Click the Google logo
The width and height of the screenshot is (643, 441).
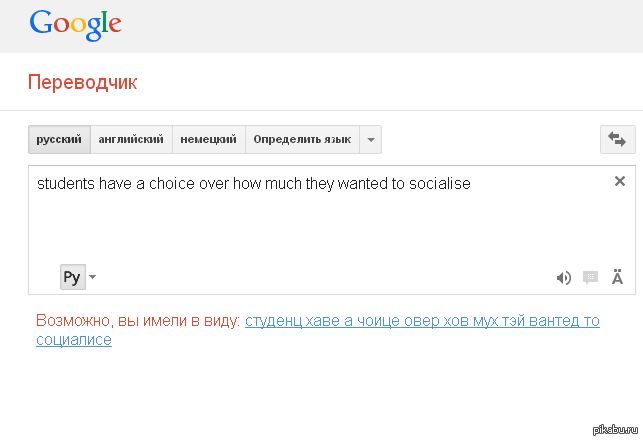pos(75,23)
